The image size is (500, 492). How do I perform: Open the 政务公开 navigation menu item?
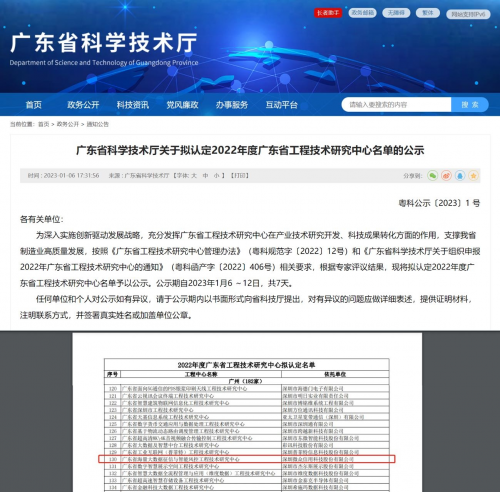pyautogui.click(x=83, y=105)
